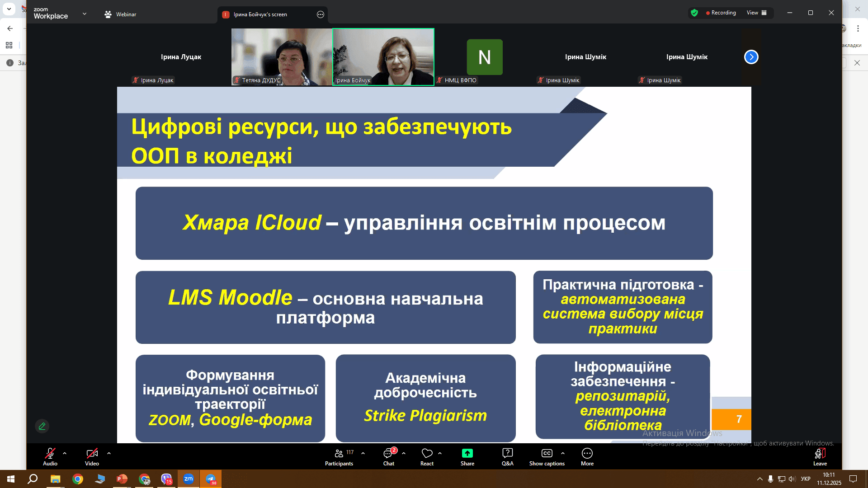868x488 pixels.
Task: Show hidden system tray icons
Action: pyautogui.click(x=760, y=479)
